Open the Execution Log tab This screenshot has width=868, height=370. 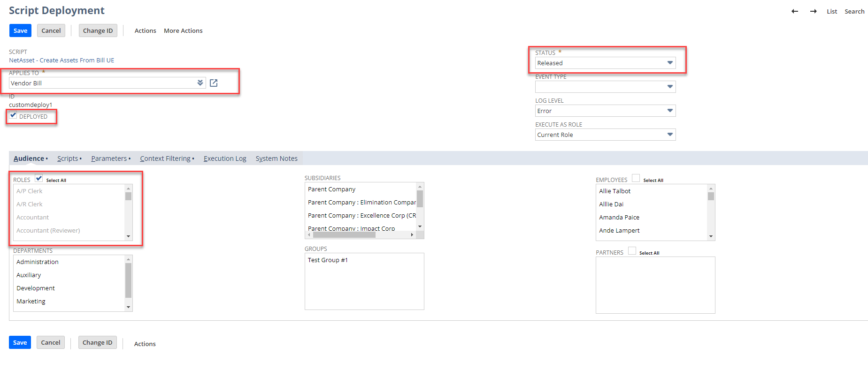pyautogui.click(x=225, y=159)
